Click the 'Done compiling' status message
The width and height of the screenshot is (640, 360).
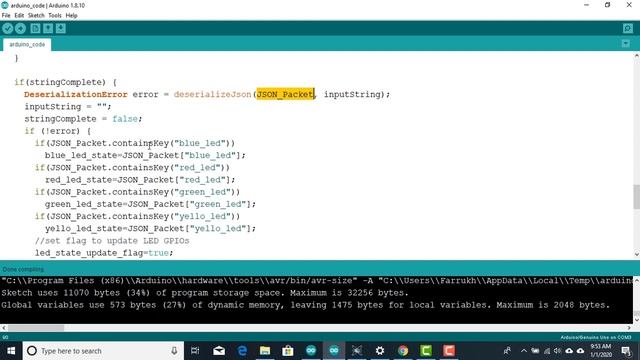point(23,269)
